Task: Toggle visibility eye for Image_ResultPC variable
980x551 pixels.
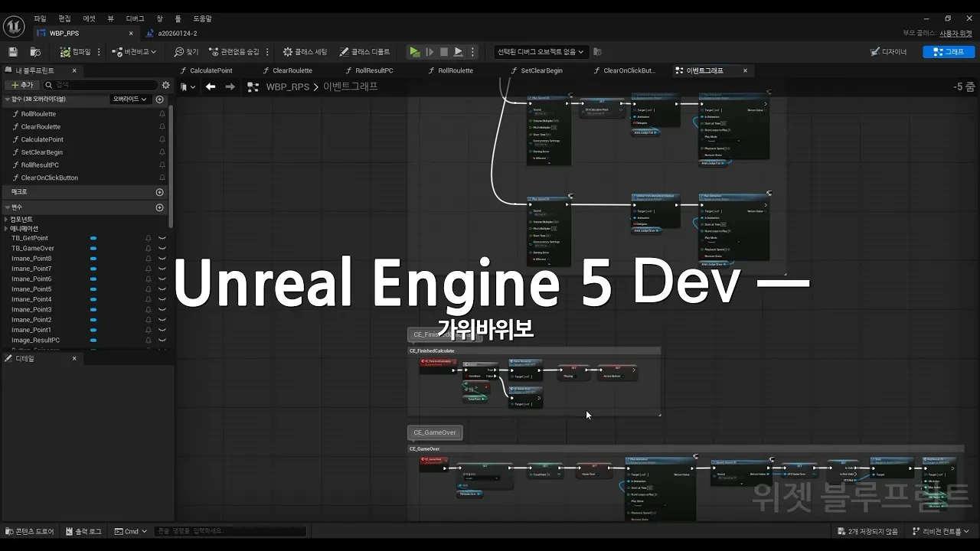Action: tap(162, 341)
